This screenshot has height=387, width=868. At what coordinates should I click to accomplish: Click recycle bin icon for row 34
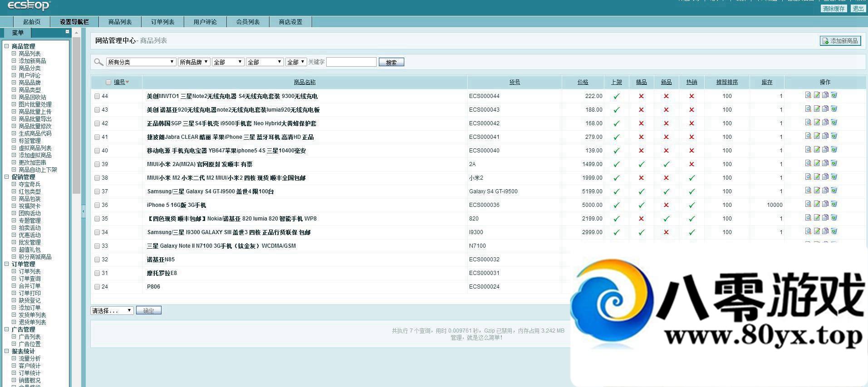[x=834, y=231]
